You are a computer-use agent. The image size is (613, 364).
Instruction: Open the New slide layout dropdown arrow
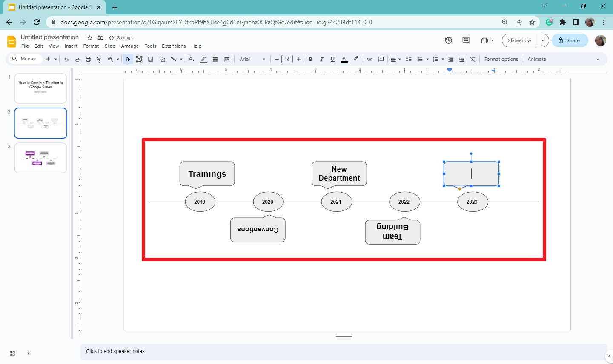[x=56, y=60]
